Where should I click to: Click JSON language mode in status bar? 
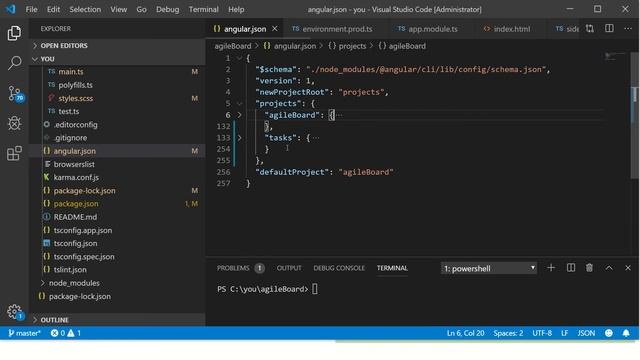586,333
